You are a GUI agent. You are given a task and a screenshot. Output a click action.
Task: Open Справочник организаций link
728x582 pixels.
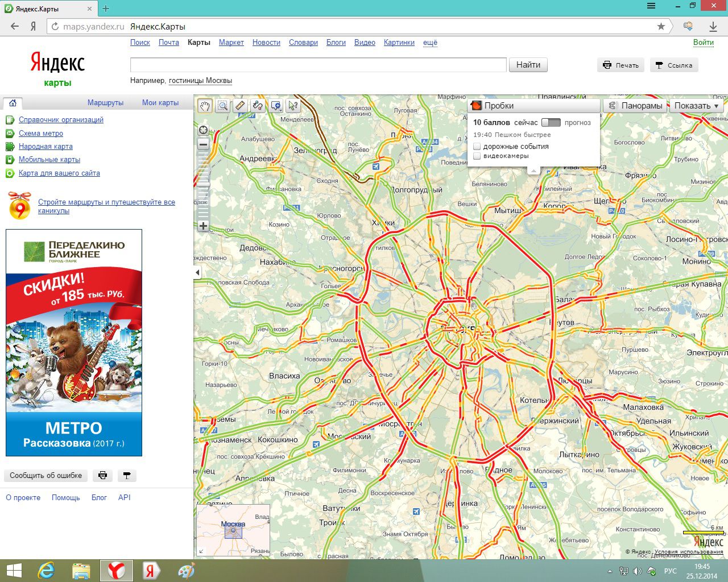(x=61, y=120)
